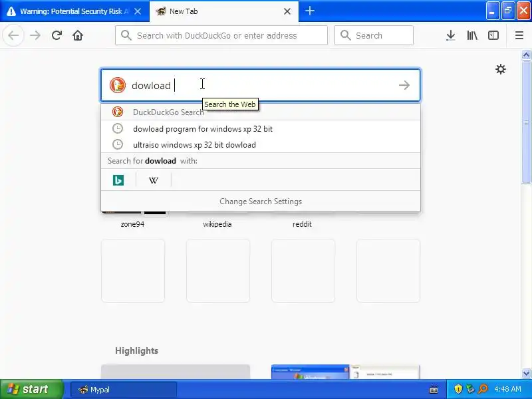Open a new tab with plus button
Viewport: 532px width, 399px height.
coord(310,11)
